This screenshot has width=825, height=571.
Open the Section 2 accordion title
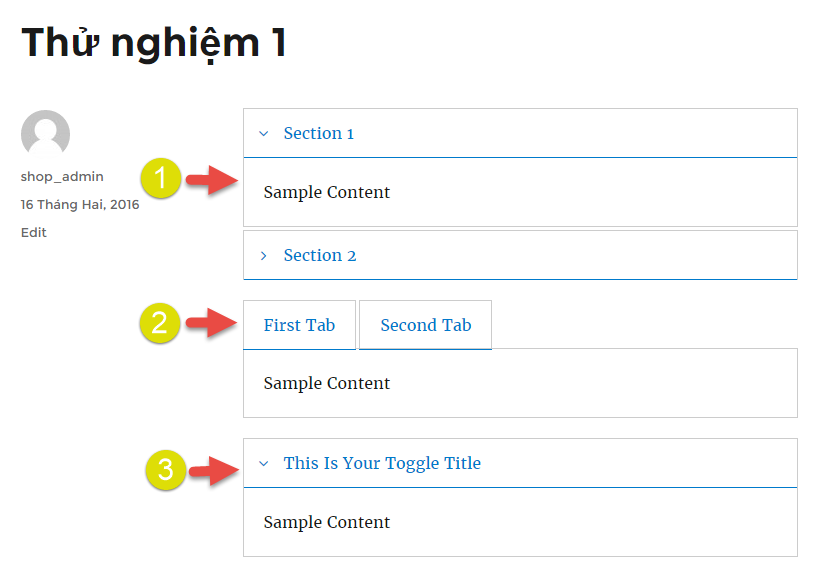319,255
